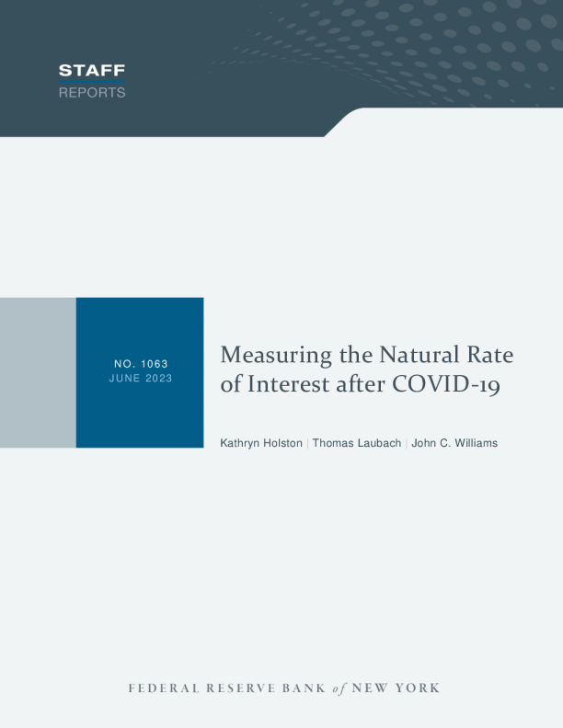Select the title line 'Measuring the Natural Rate'
This screenshot has width=563, height=728.
click(366, 355)
